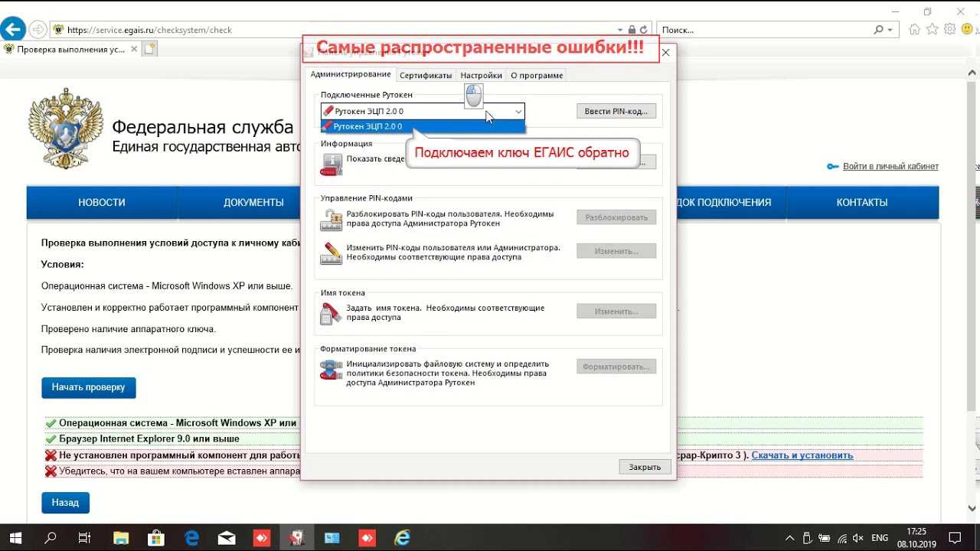The width and height of the screenshot is (980, 551).
Task: Show hidden tray icons chevron
Action: click(791, 538)
